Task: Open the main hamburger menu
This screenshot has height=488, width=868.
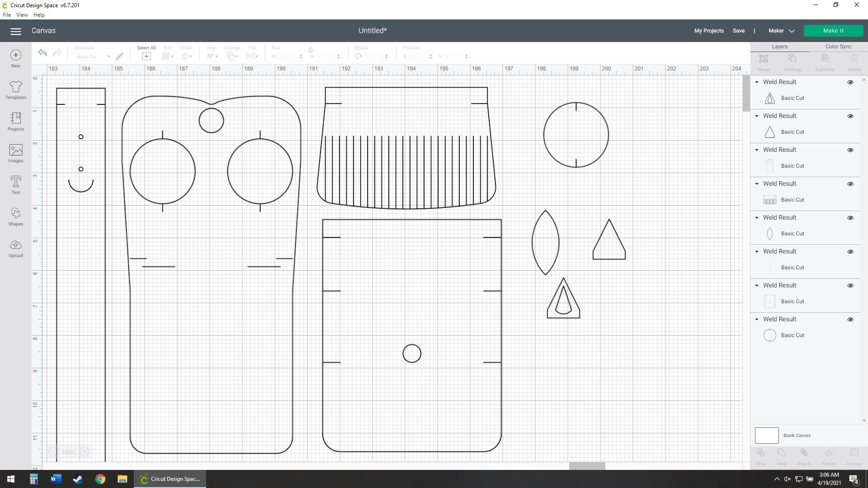Action: point(16,31)
